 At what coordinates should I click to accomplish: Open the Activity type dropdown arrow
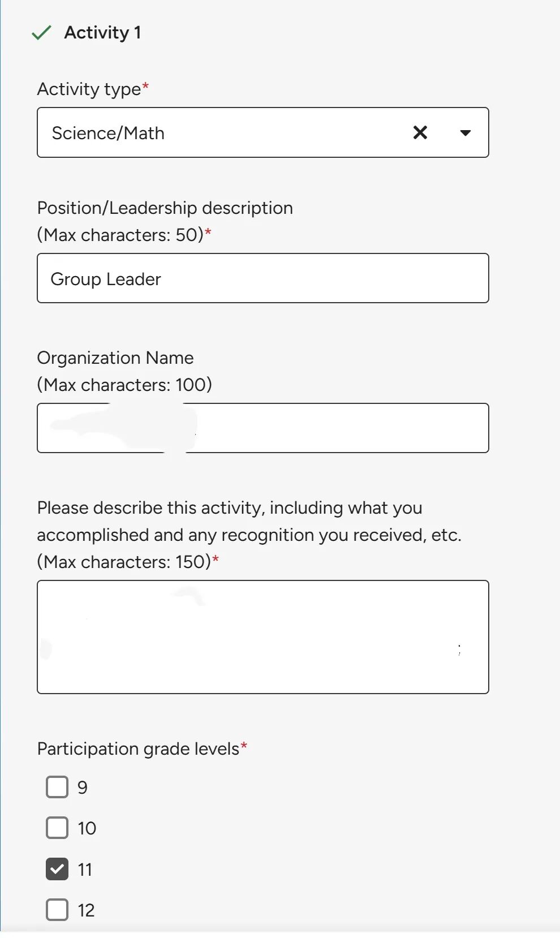pos(466,133)
